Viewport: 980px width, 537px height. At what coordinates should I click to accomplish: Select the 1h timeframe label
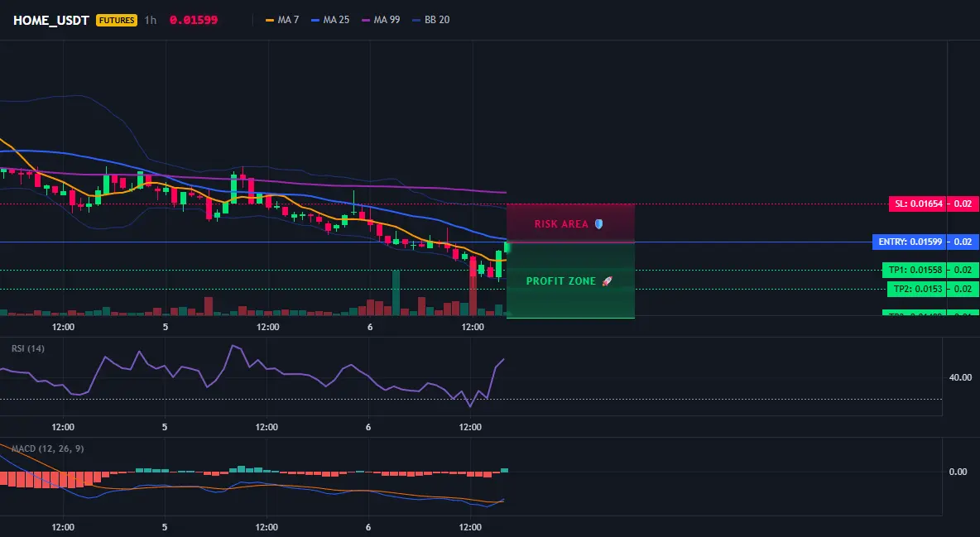[x=151, y=20]
